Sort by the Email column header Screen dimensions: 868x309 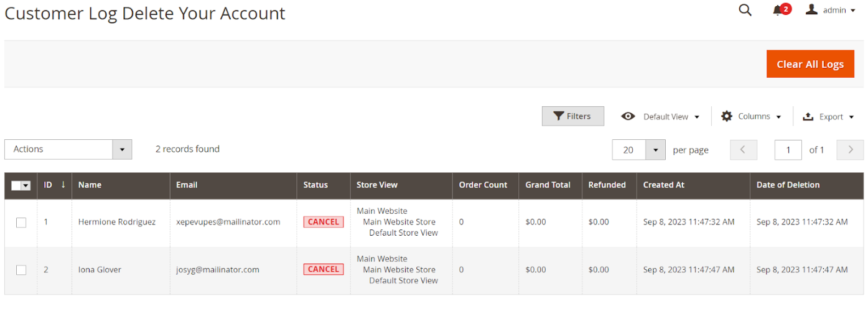click(x=187, y=185)
